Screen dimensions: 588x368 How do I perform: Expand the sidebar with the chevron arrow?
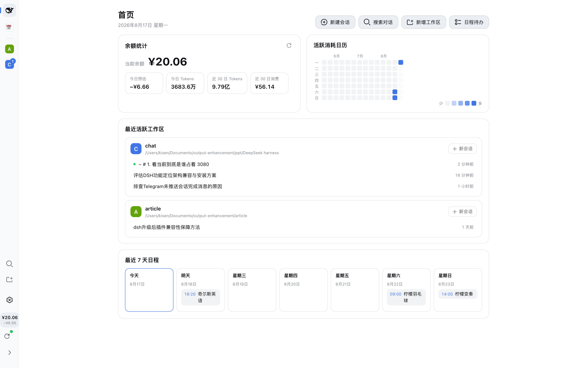(10, 352)
